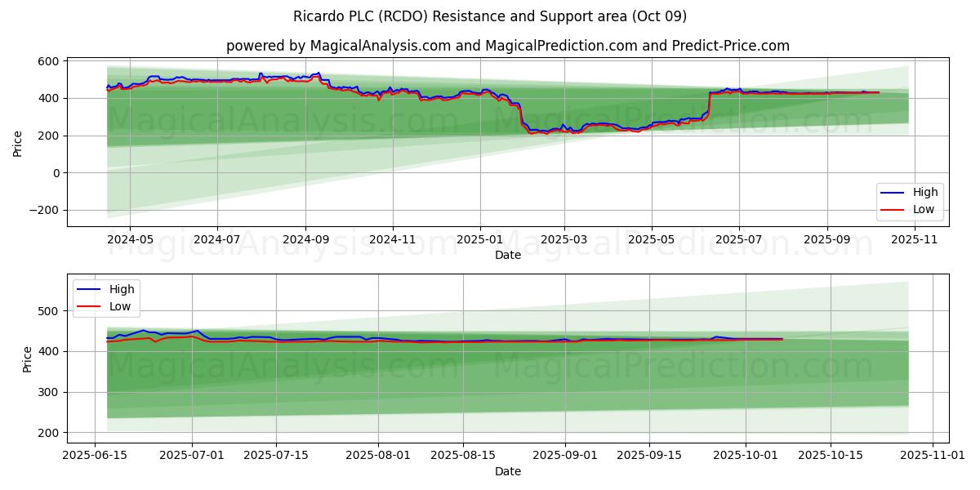Image resolution: width=980 pixels, height=490 pixels.
Task: Click the 'Date' x-axis label of the lower chart
Action: point(508,471)
